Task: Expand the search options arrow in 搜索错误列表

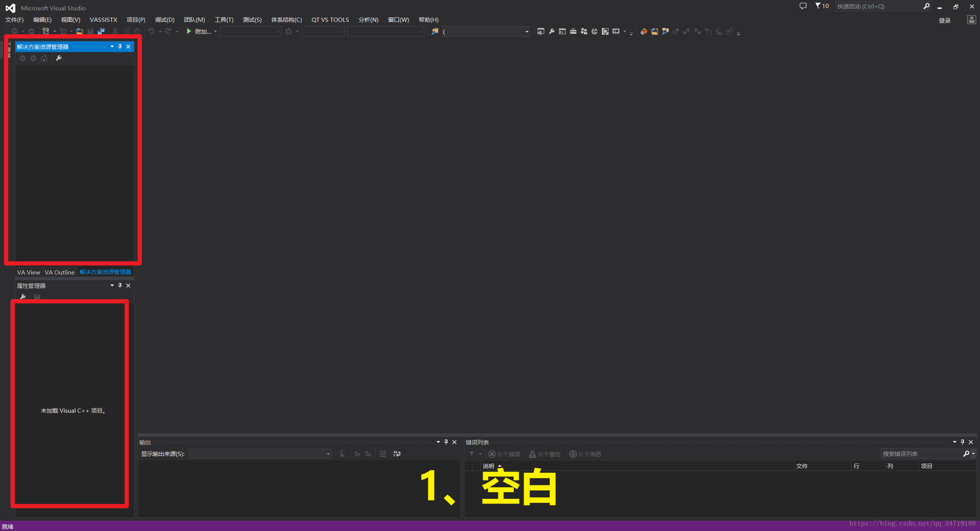Action: 973,454
